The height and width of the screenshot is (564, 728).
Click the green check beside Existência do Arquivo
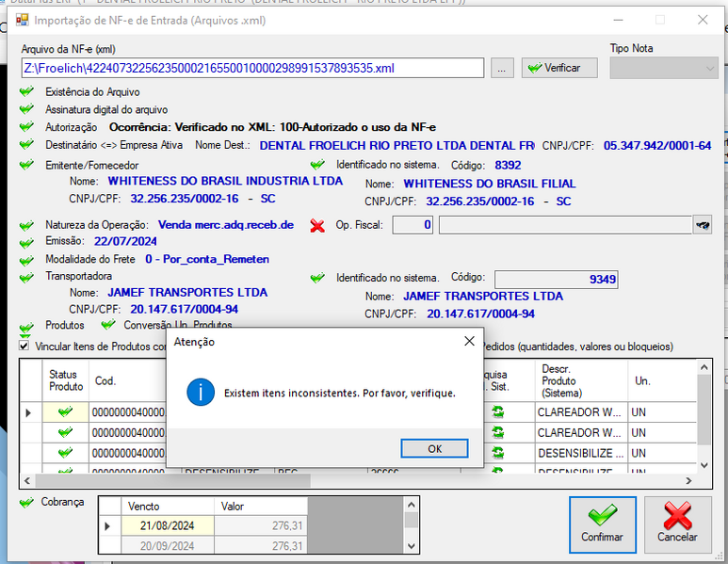(27, 91)
